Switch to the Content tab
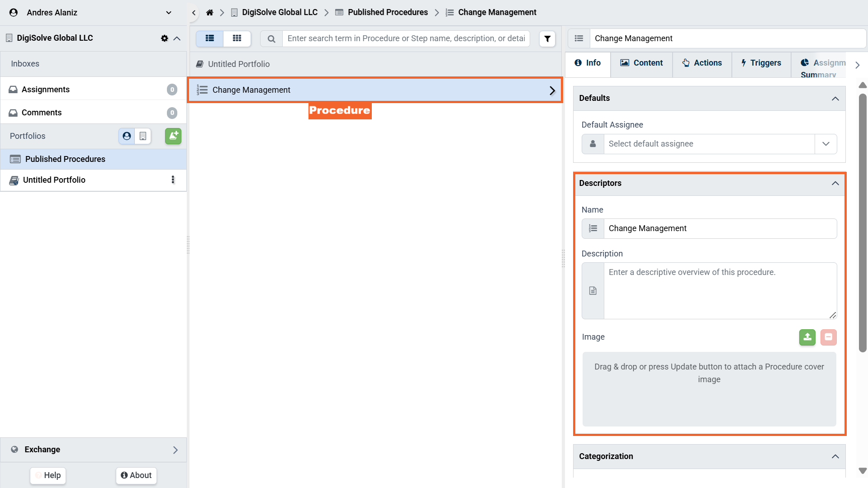Screen dimensions: 868x488 [x=641, y=63]
